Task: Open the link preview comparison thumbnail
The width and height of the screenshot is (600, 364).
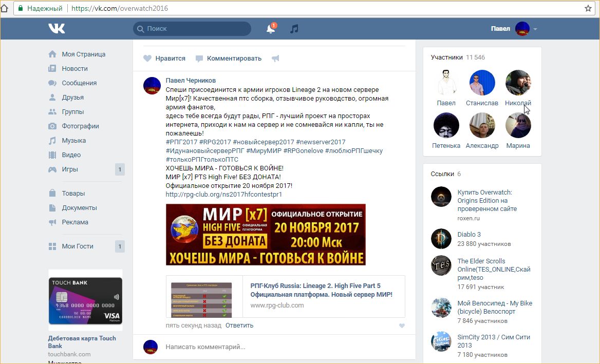Action: pos(201,300)
